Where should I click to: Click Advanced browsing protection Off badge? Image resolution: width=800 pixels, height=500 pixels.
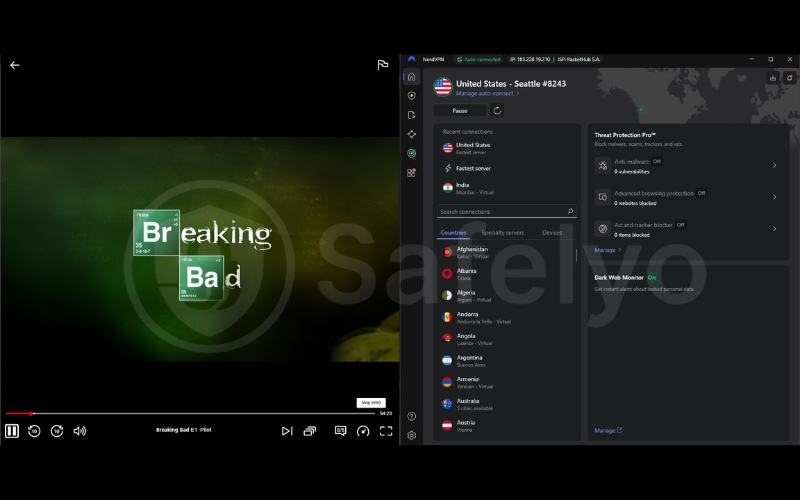[702, 193]
